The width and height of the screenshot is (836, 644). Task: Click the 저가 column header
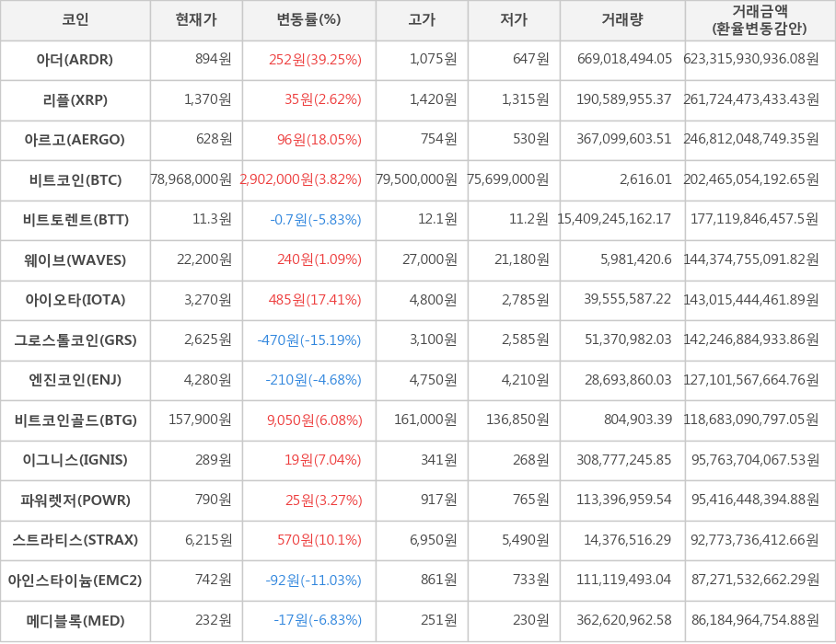[514, 20]
